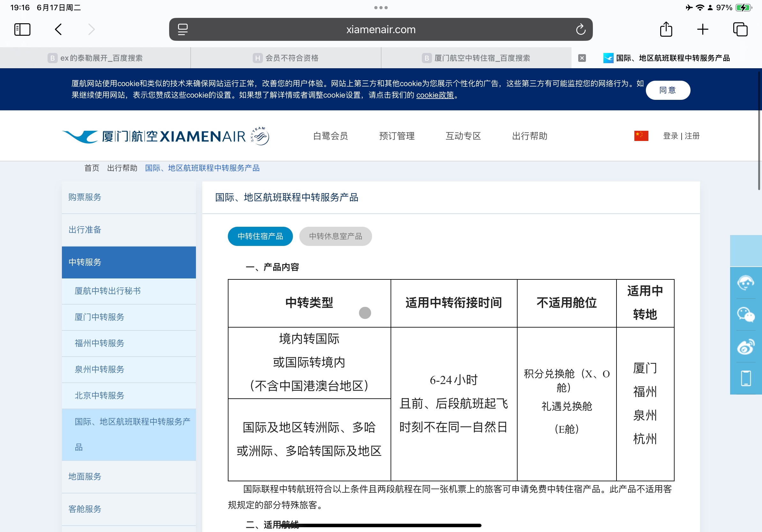The height and width of the screenshot is (532, 762).
Task: Select sidebar item 国际、地区航班联程中转服务产品
Action: [x=129, y=434]
